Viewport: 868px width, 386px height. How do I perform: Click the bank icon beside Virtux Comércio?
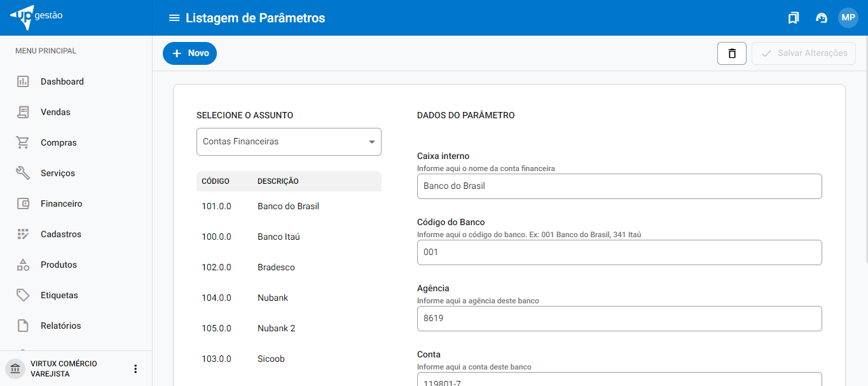click(15, 369)
